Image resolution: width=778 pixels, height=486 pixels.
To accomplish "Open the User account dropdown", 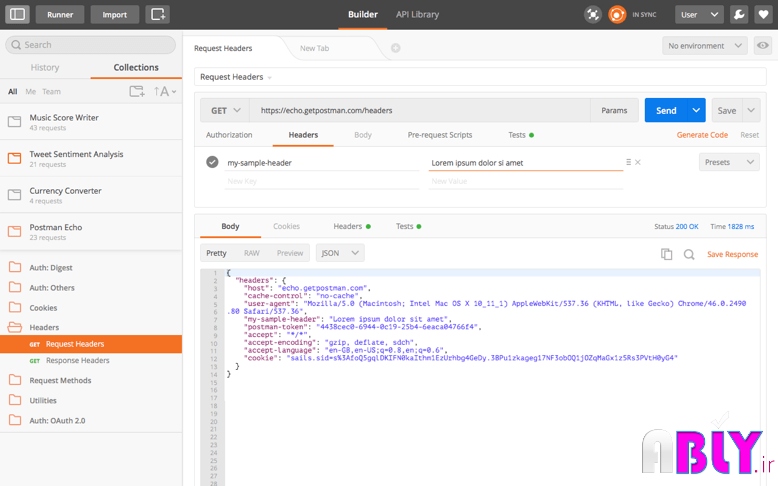I will [699, 14].
